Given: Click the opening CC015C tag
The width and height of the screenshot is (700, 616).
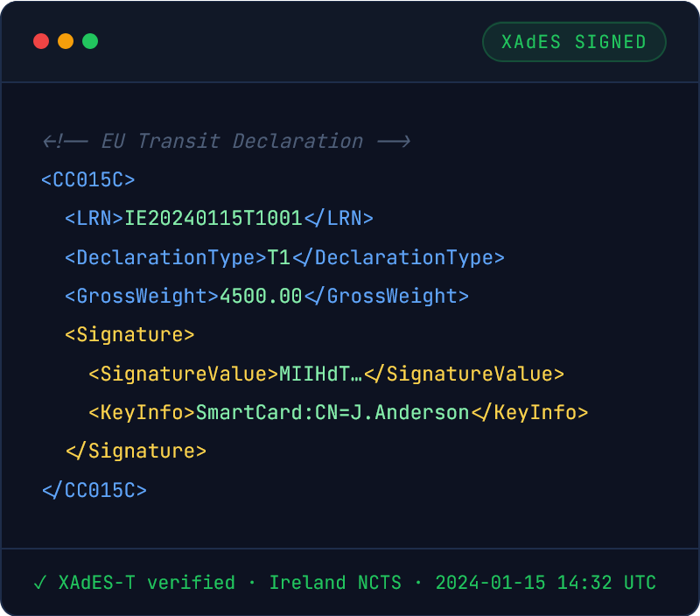Looking at the screenshot, I should (88, 179).
